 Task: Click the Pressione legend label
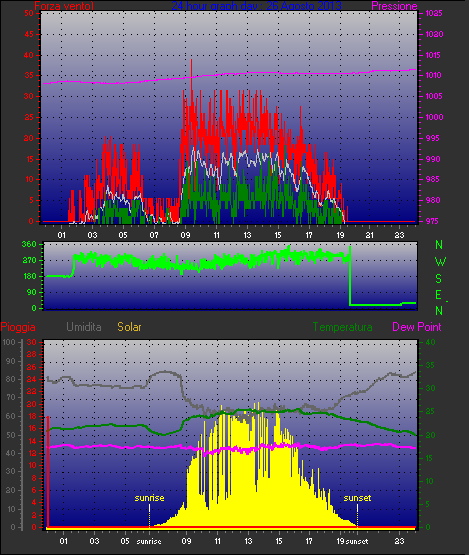394,6
